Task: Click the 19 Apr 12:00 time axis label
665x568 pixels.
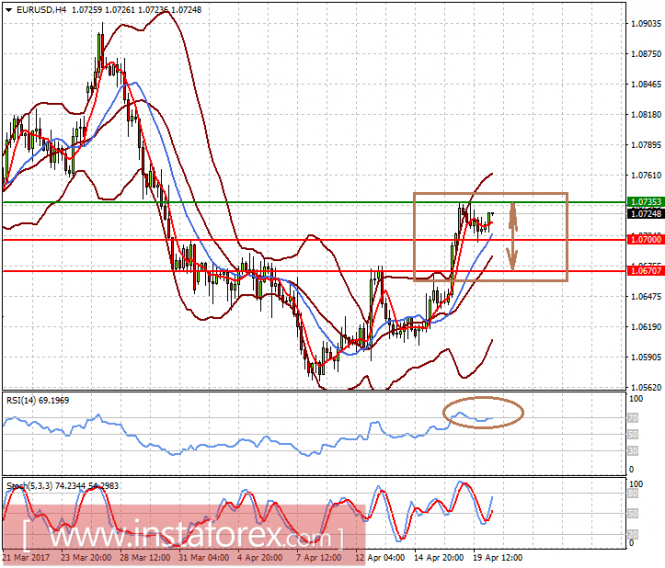Action: (x=497, y=557)
